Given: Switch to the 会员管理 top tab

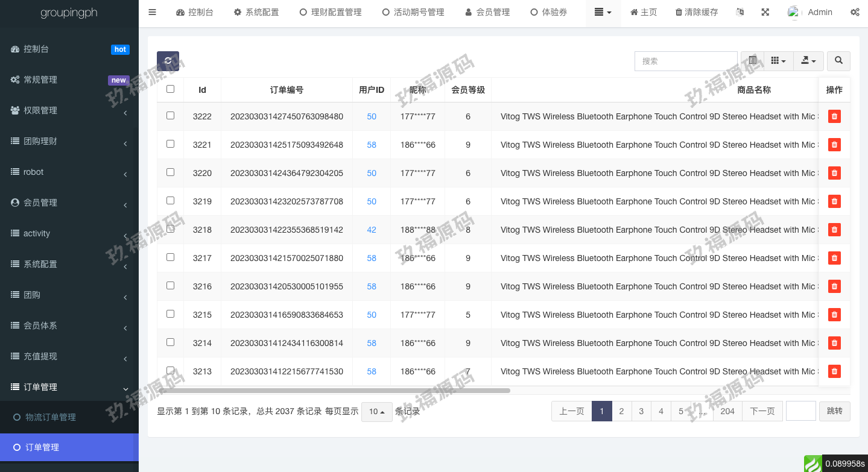Looking at the screenshot, I should click(x=487, y=12).
